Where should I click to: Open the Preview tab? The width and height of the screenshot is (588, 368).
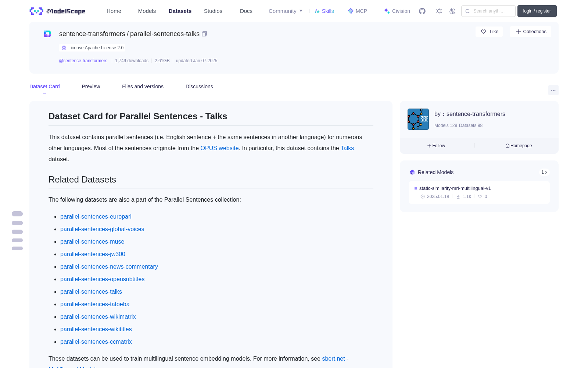click(91, 86)
